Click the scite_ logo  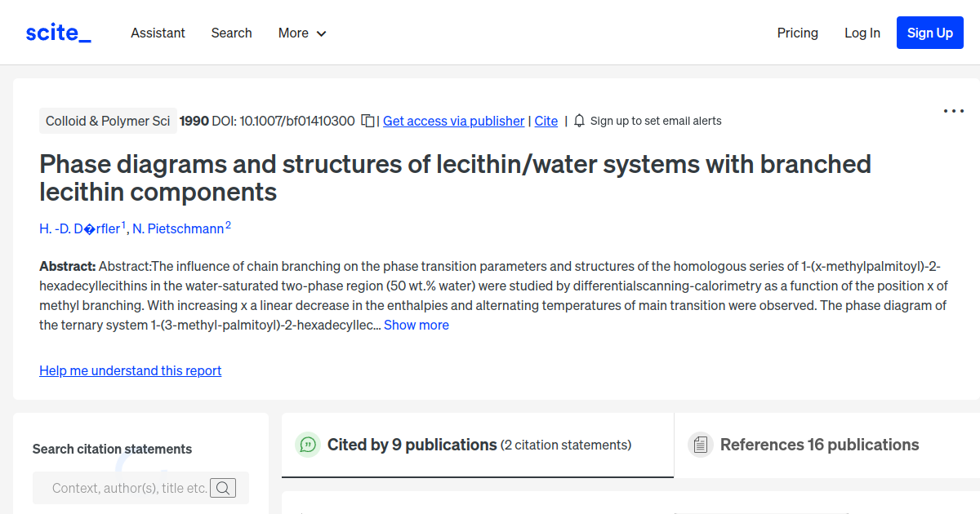(x=57, y=32)
